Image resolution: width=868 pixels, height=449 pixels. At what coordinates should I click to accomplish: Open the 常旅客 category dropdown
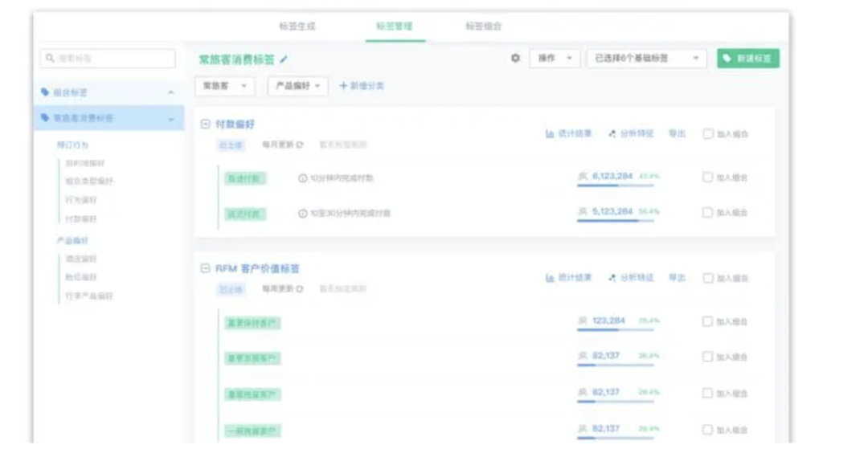tap(224, 86)
